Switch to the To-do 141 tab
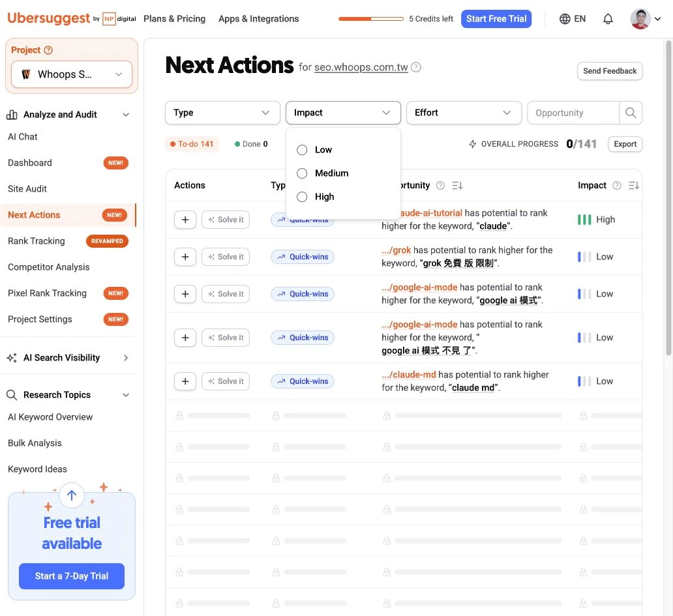Screen dimensions: 673x616 click(192, 144)
